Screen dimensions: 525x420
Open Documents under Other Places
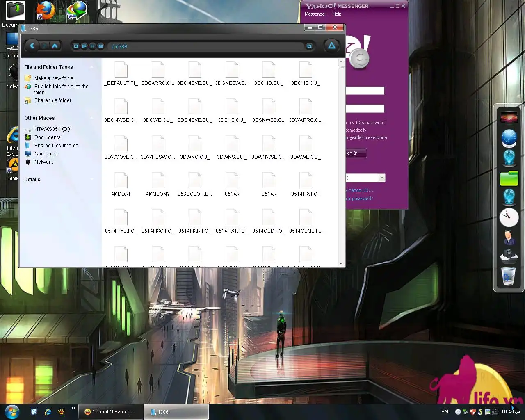pos(47,137)
